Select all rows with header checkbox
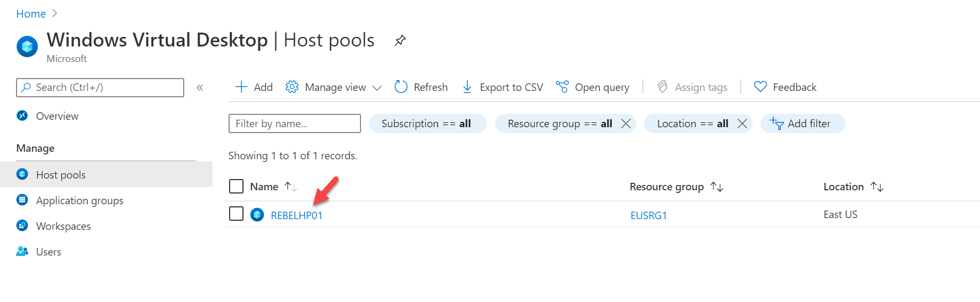This screenshot has width=980, height=302. [236, 186]
